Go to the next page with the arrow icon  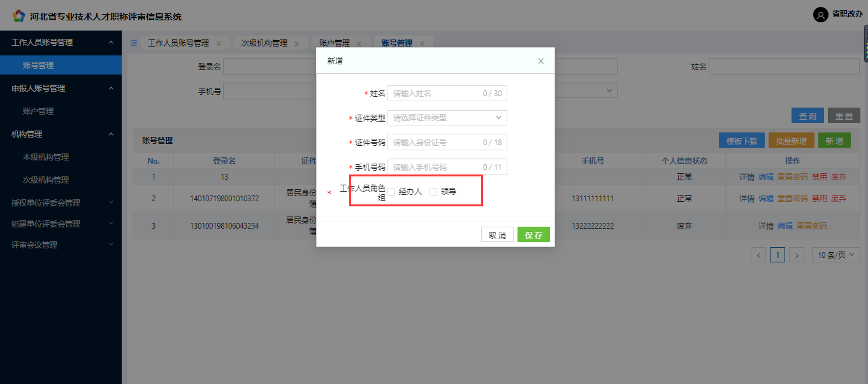[x=797, y=254]
